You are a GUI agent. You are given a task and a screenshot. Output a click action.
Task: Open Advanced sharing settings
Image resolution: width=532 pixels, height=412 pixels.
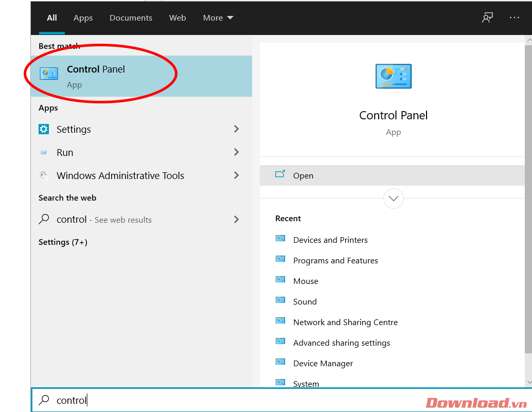point(342,343)
